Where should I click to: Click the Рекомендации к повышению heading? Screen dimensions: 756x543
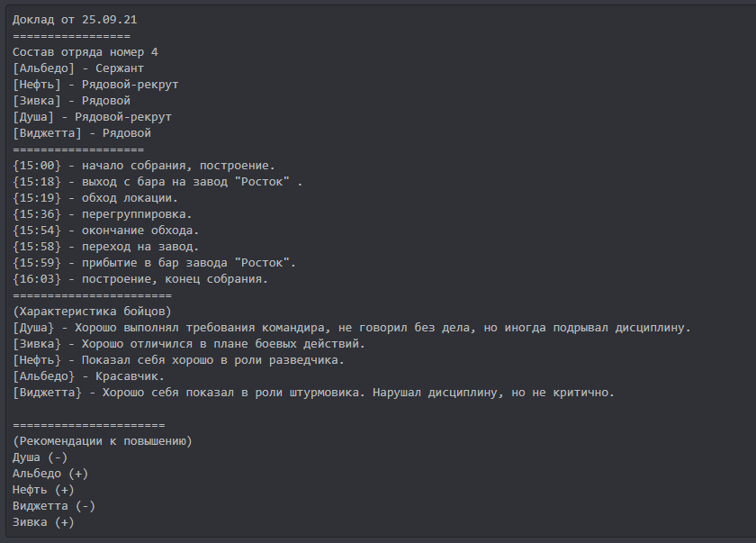click(103, 441)
